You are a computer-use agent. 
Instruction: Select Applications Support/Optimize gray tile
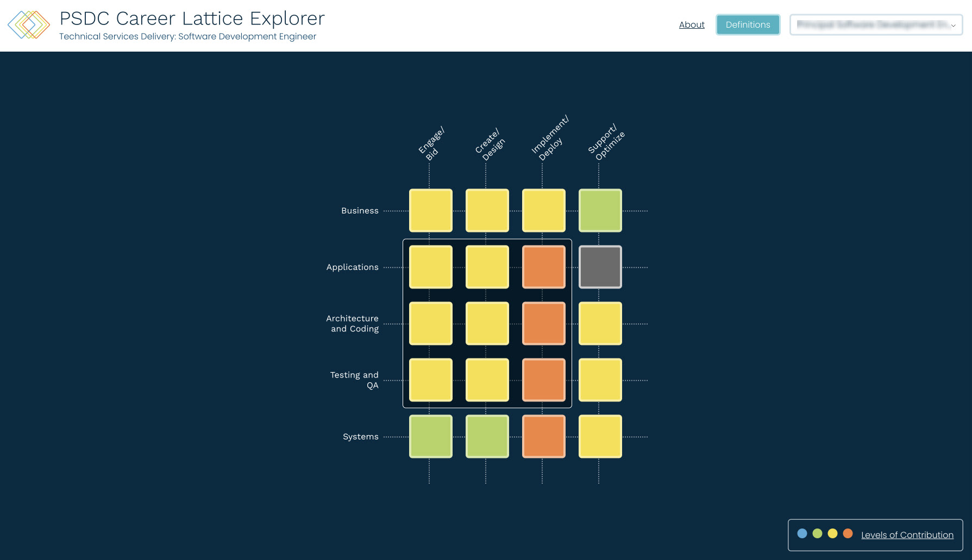click(600, 267)
